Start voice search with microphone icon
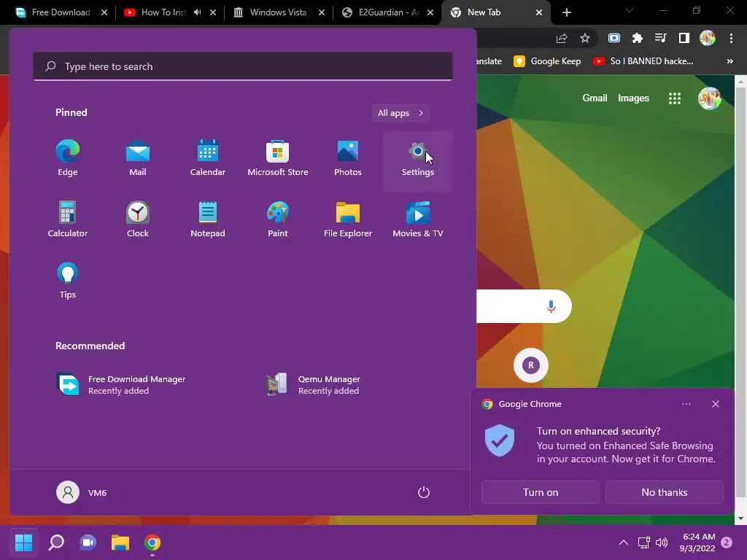Image resolution: width=747 pixels, height=560 pixels. tap(551, 306)
